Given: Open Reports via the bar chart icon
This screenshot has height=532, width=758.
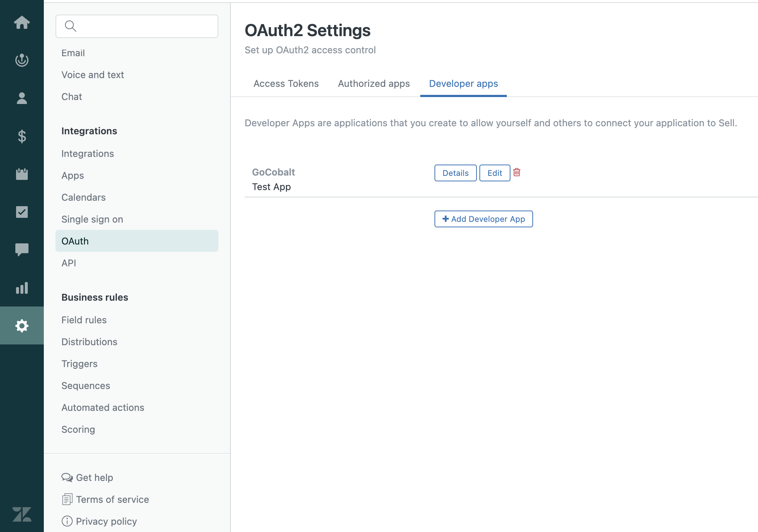Looking at the screenshot, I should tap(22, 288).
